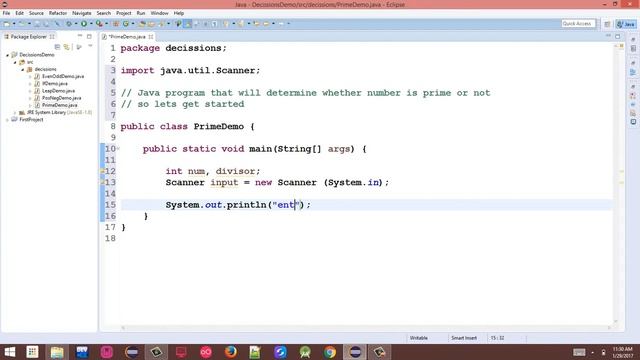Select the Package Explorer tab

point(29,37)
